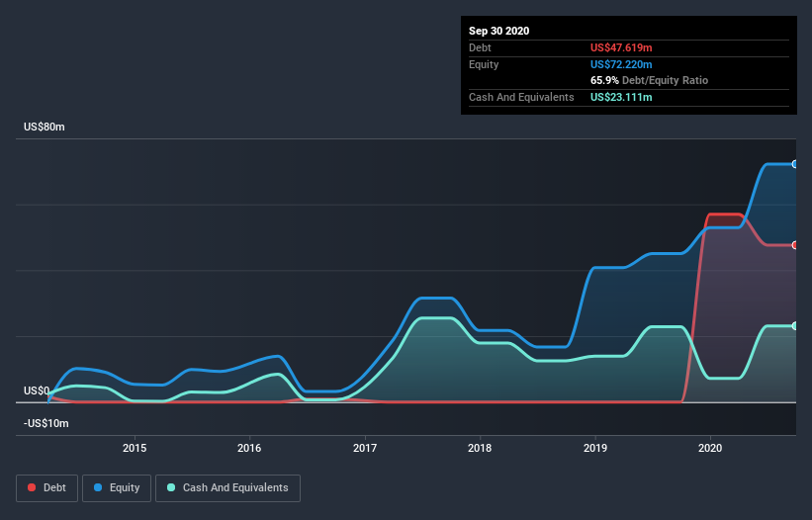
Task: Click the -US$10m y-axis label
Action: (x=46, y=423)
